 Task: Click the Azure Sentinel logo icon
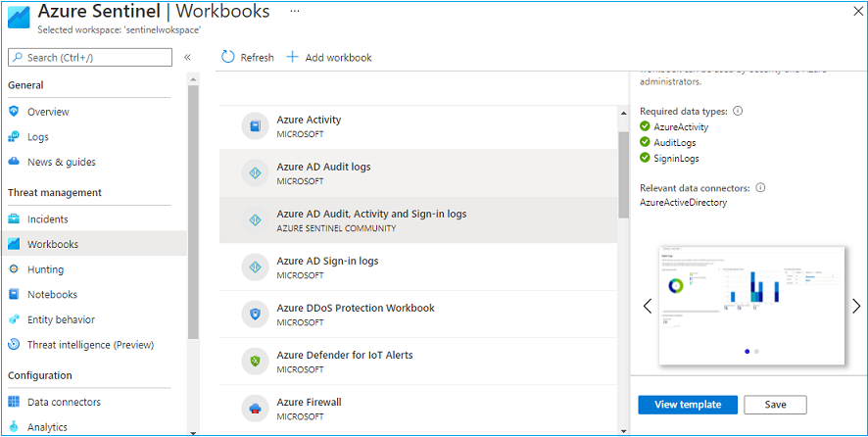coord(20,18)
